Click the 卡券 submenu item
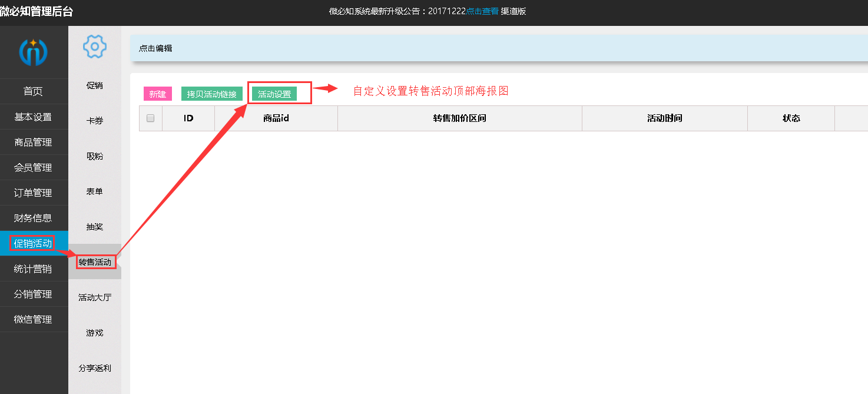 [x=95, y=121]
